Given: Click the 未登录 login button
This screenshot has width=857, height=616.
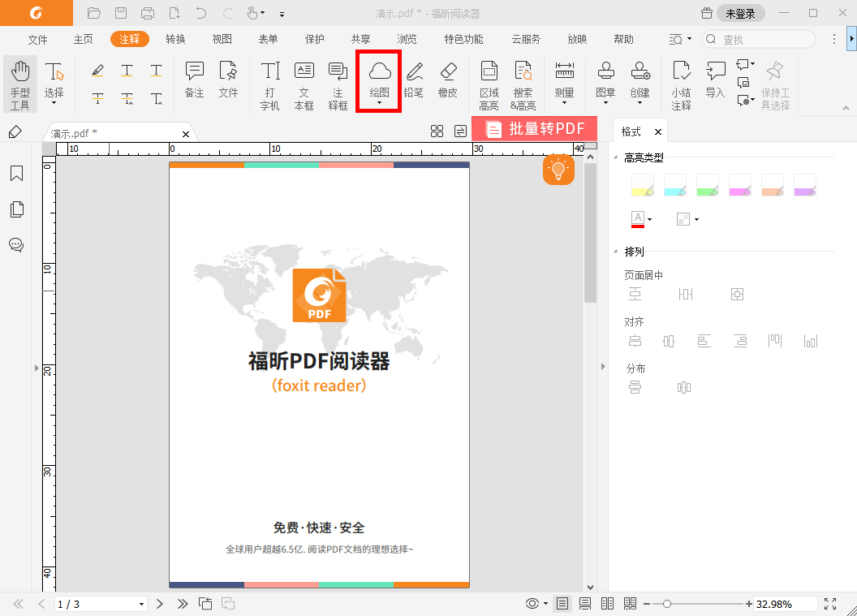Looking at the screenshot, I should tap(739, 13).
